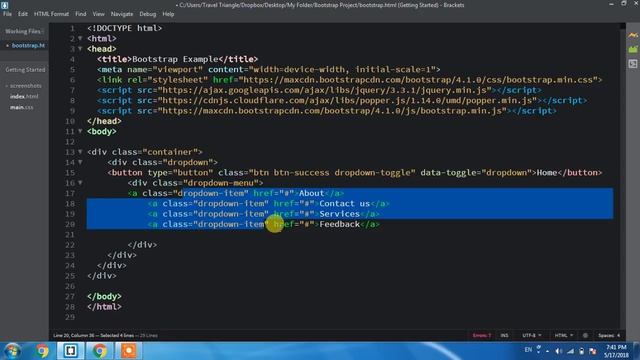Viewport: 640px width, 360px height.
Task: Click the Action Center flag tray icon
Action: (x=593, y=351)
